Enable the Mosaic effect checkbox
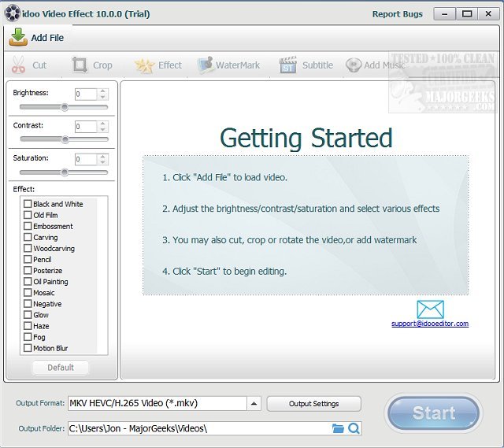Viewport: 504px width, 448px height. tap(28, 292)
